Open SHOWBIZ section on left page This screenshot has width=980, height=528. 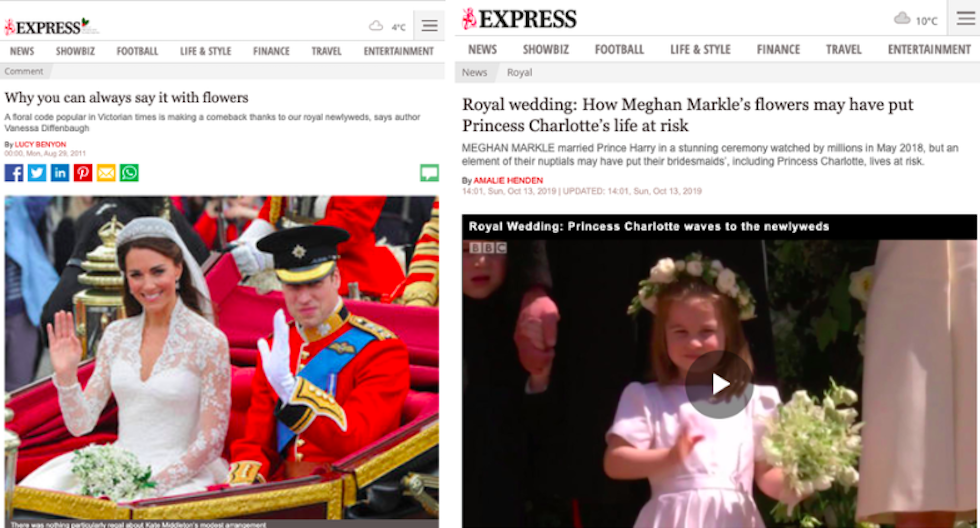(75, 51)
